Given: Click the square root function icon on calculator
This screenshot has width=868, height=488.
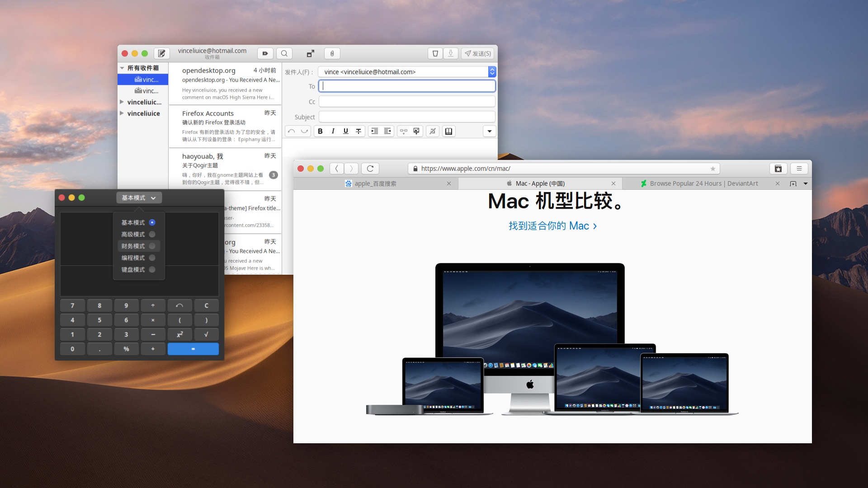Looking at the screenshot, I should 206,333.
